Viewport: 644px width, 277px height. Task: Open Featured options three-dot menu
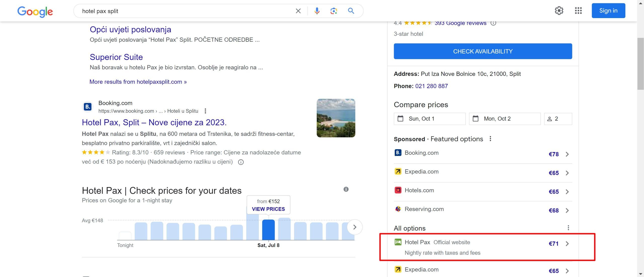click(x=490, y=139)
